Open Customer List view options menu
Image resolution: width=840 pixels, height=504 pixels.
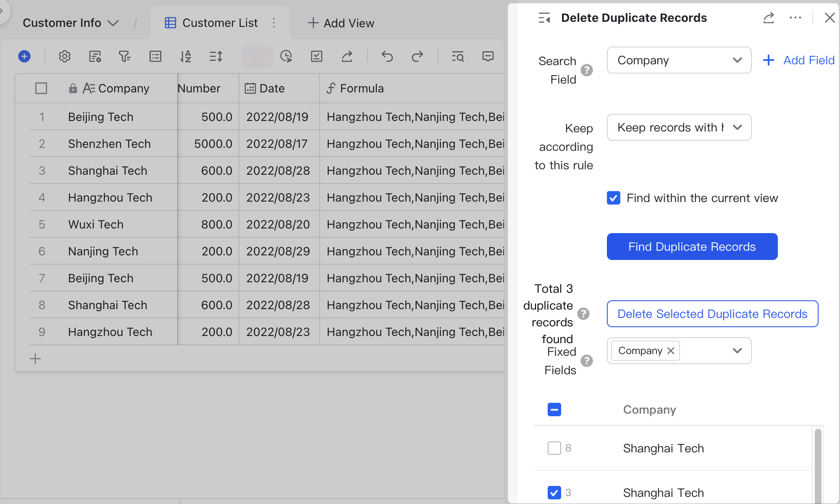274,23
